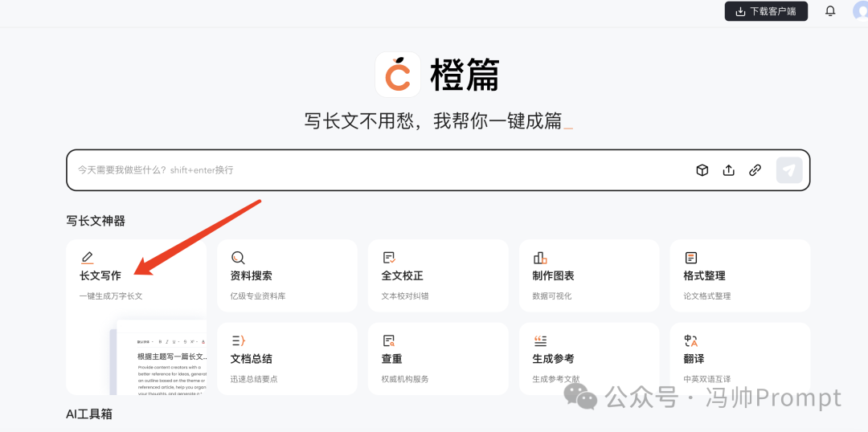Click the 制作图表 chart icon
This screenshot has height=432, width=868.
[x=540, y=258]
